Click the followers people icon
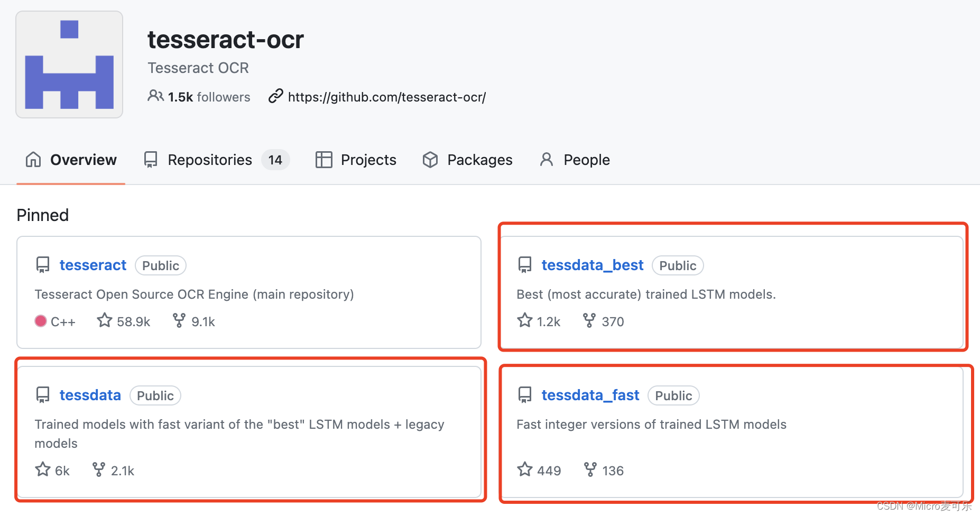The width and height of the screenshot is (980, 516). point(155,96)
